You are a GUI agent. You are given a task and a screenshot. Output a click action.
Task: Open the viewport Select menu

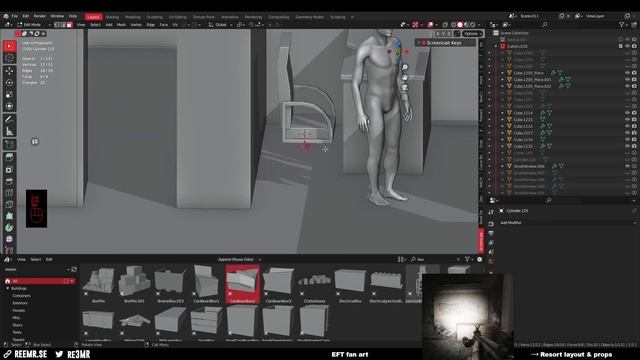95,25
